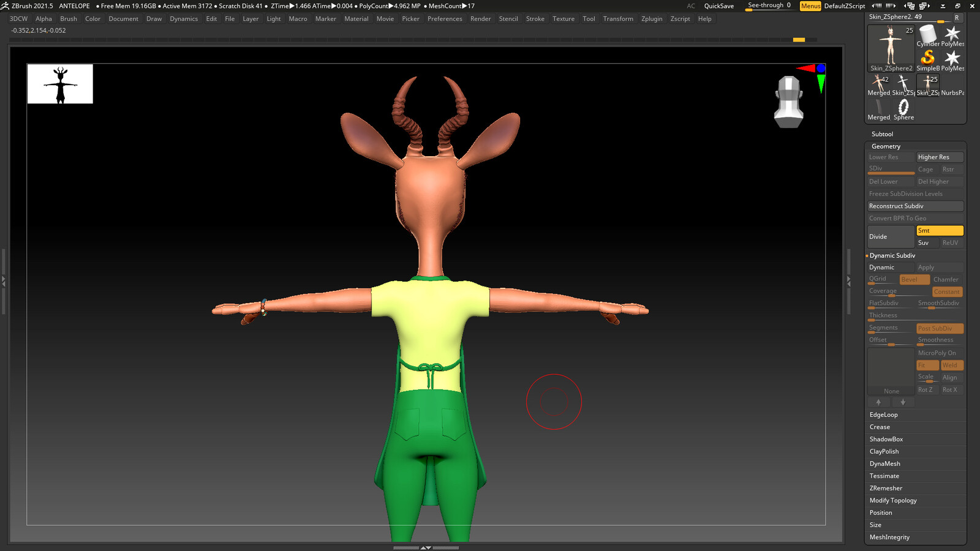
Task: Expand the ZRemesher section
Action: coord(915,489)
